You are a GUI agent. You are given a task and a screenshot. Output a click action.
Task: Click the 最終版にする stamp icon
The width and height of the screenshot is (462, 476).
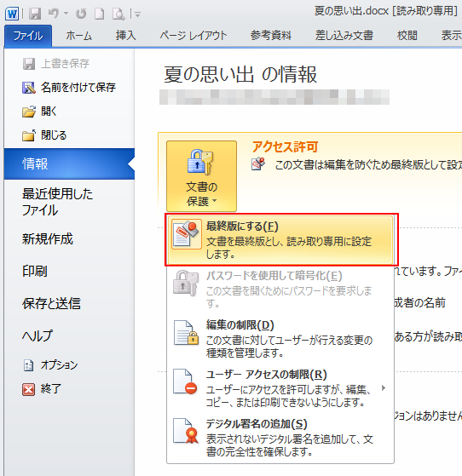(187, 234)
